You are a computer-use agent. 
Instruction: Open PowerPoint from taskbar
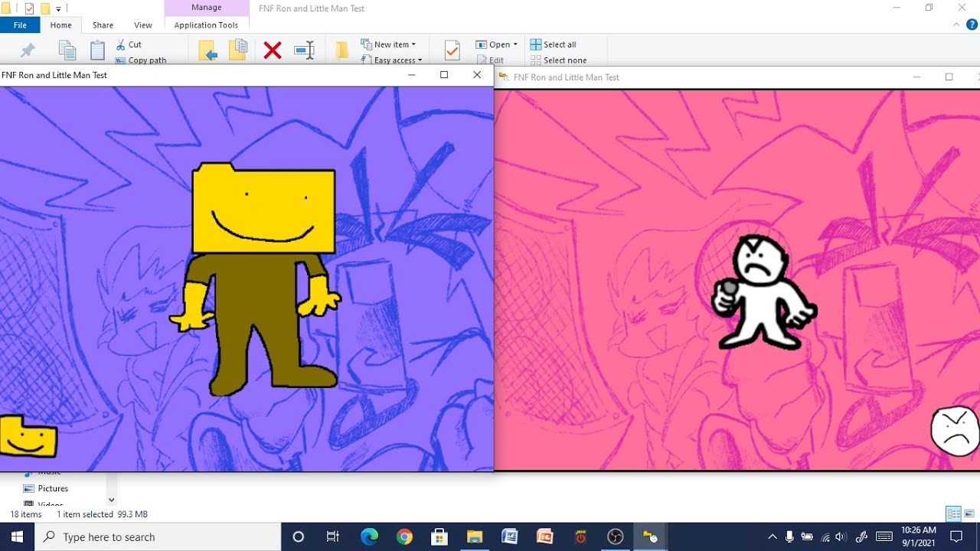click(x=545, y=536)
